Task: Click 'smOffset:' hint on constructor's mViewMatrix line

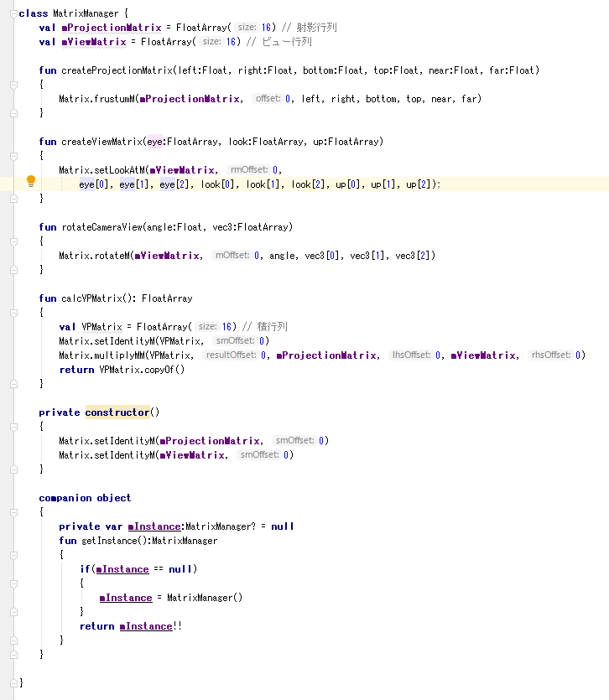Action: tap(259, 455)
